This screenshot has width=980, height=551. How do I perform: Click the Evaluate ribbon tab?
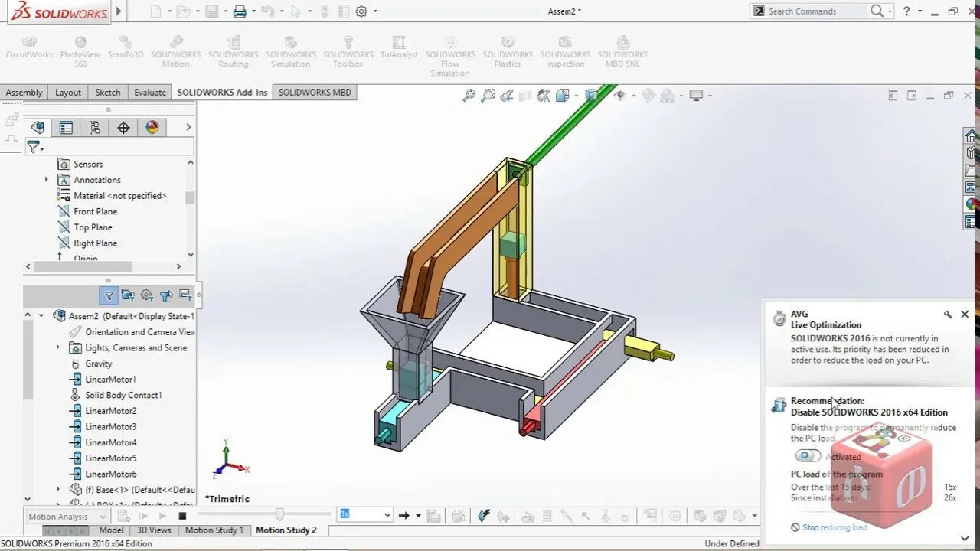(x=149, y=92)
